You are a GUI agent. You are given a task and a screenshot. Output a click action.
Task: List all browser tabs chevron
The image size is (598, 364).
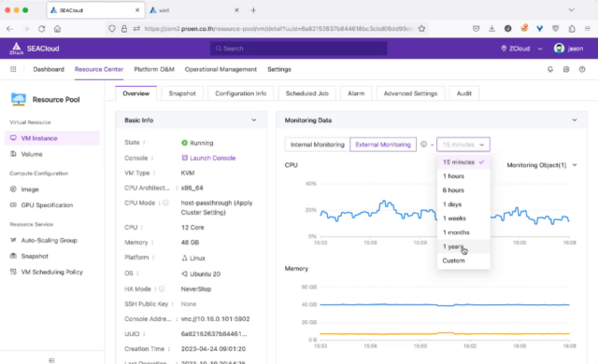click(571, 10)
